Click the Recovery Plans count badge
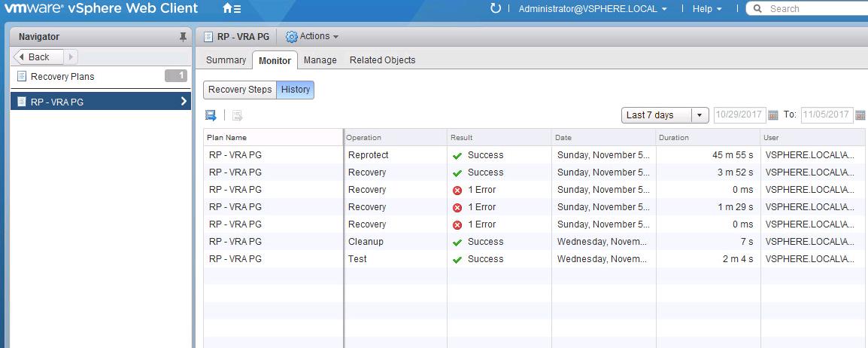This screenshot has height=348, width=868. pos(176,76)
